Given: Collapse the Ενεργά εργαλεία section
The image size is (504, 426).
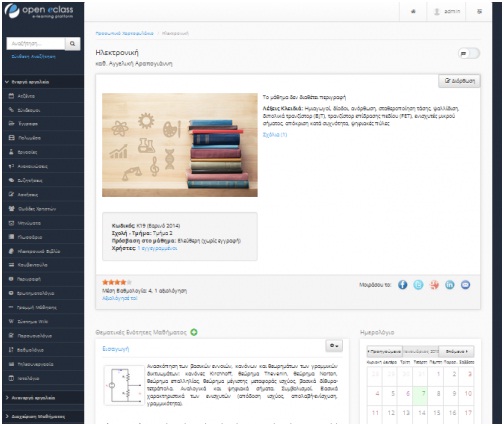Looking at the screenshot, I should click(x=43, y=82).
